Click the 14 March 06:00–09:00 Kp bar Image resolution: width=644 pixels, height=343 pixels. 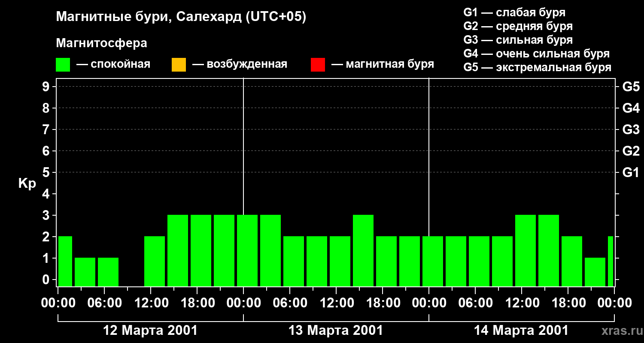coord(479,261)
